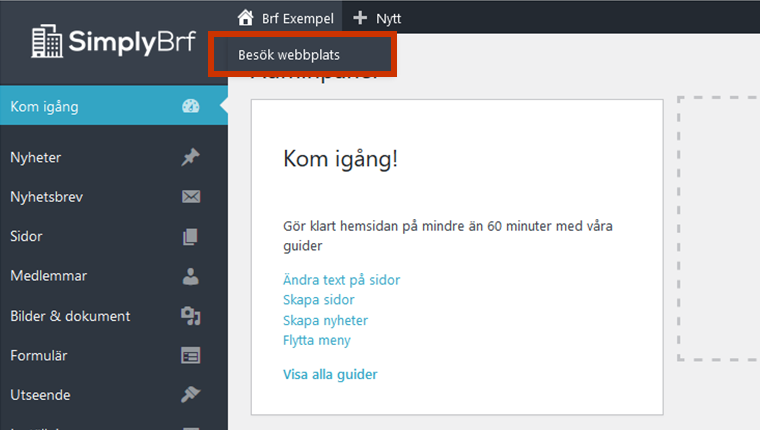Open the Skapa sidor guide link
This screenshot has height=430, width=760.
pyautogui.click(x=319, y=300)
